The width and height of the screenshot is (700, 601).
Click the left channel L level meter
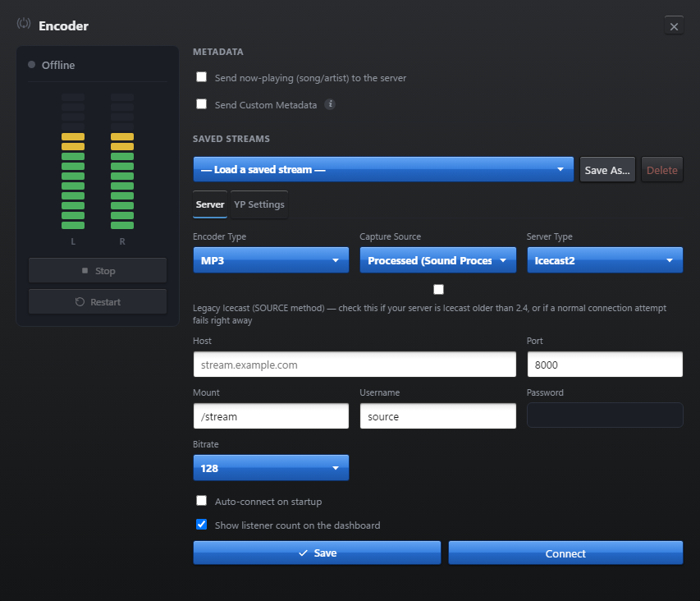[x=73, y=162]
